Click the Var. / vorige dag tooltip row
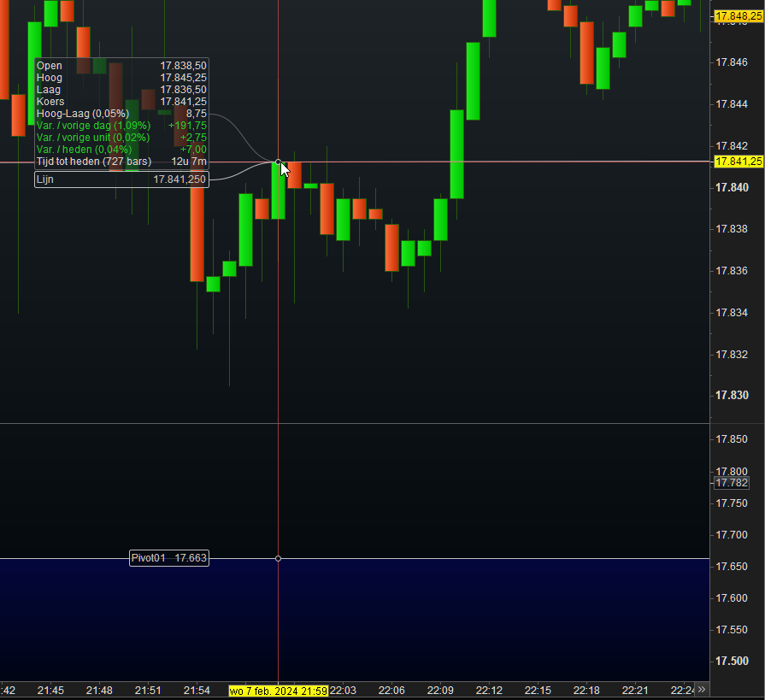Screen dimensions: 765x700 [x=121, y=126]
